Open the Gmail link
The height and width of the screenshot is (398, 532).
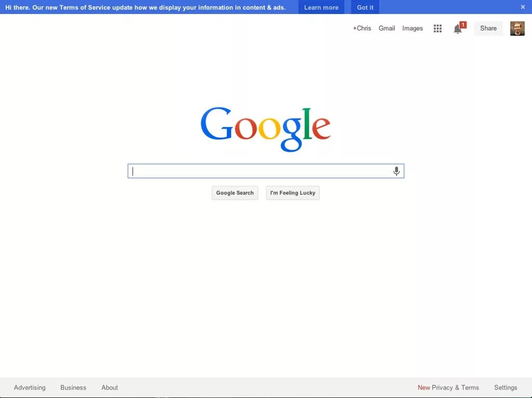[387, 29]
